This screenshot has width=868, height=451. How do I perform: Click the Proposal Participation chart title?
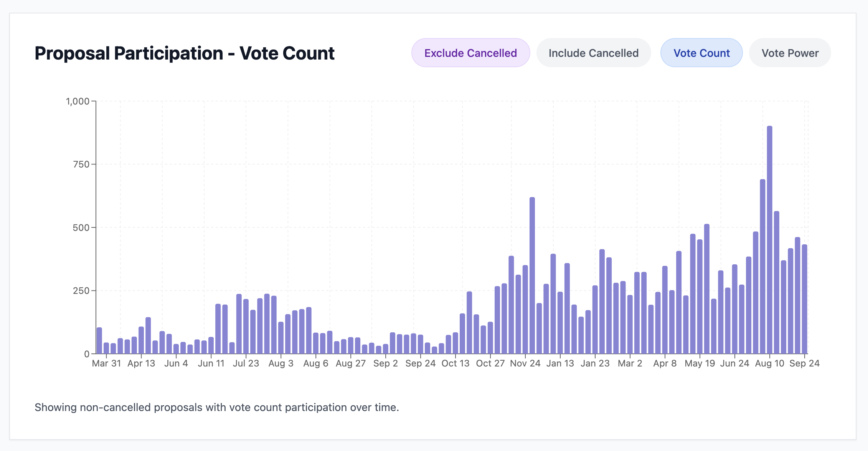pos(185,53)
